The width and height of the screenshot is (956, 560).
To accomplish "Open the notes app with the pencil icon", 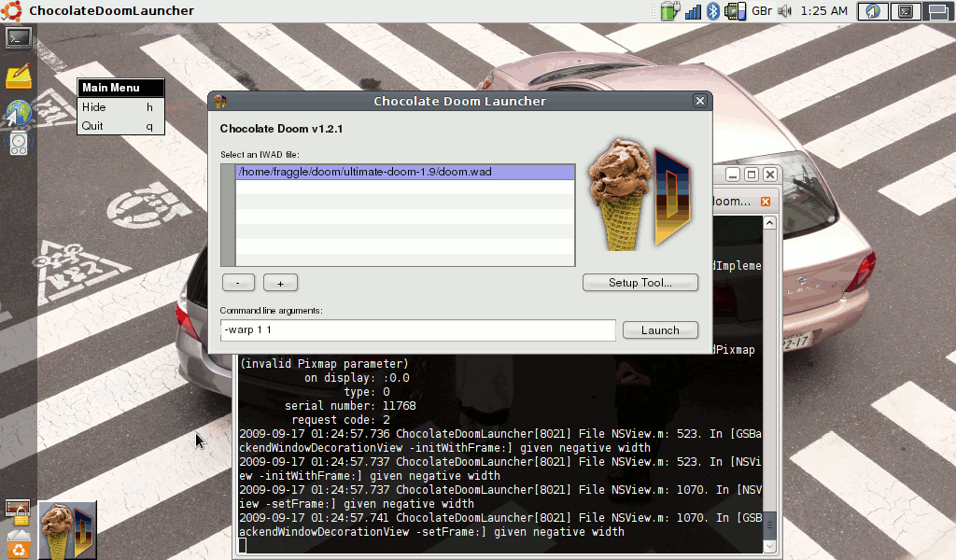I will pos(19,77).
